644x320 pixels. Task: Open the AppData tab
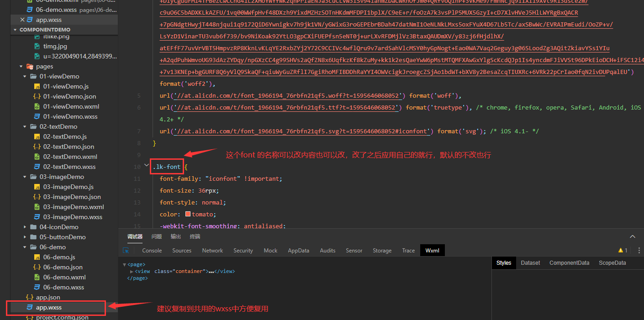tap(298, 250)
